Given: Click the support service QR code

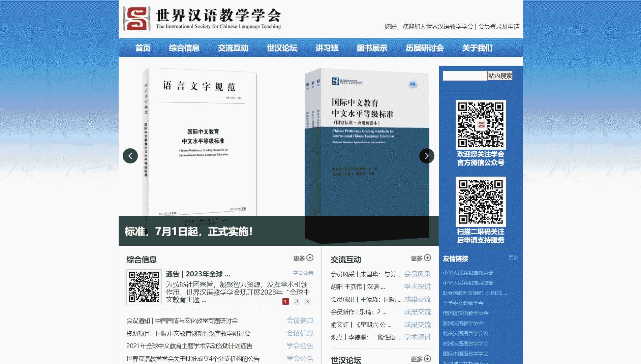Looking at the screenshot, I should point(481,202).
